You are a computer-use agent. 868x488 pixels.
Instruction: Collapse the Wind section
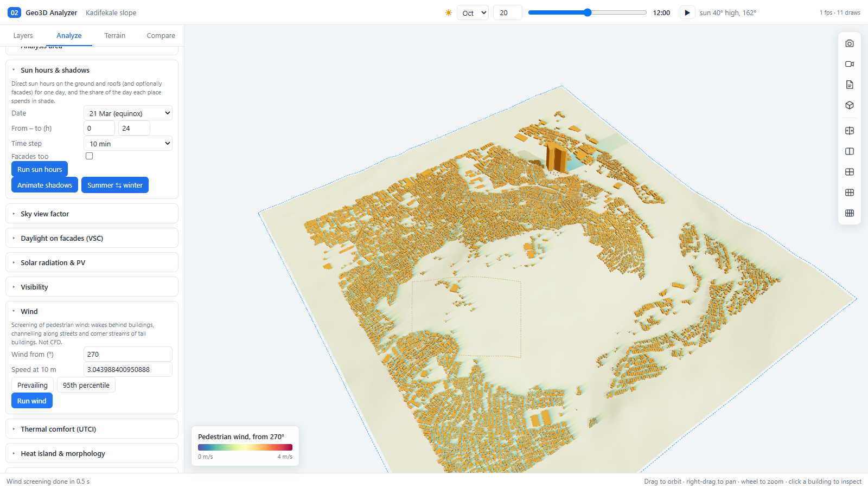[x=92, y=311]
